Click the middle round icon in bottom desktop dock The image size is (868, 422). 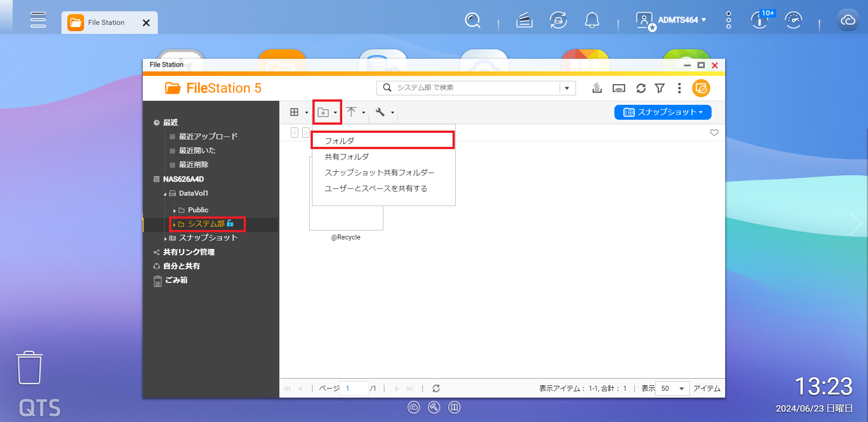[434, 408]
